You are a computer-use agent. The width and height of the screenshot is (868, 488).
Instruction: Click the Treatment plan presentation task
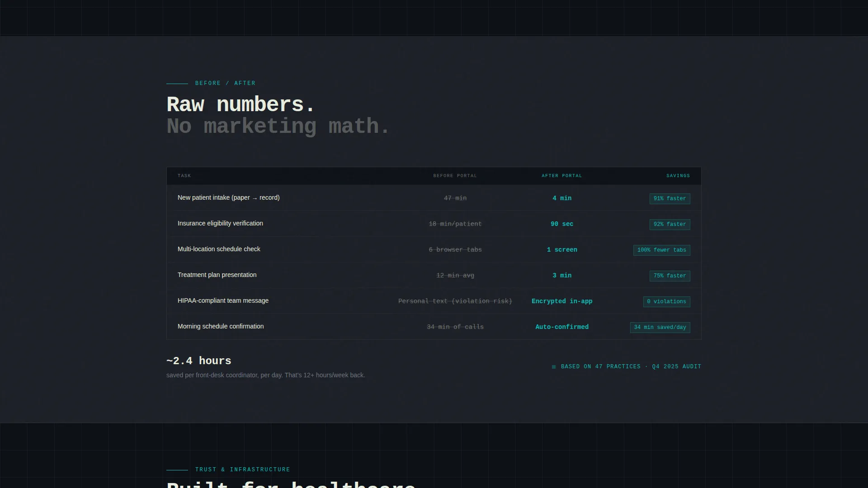[x=217, y=275]
